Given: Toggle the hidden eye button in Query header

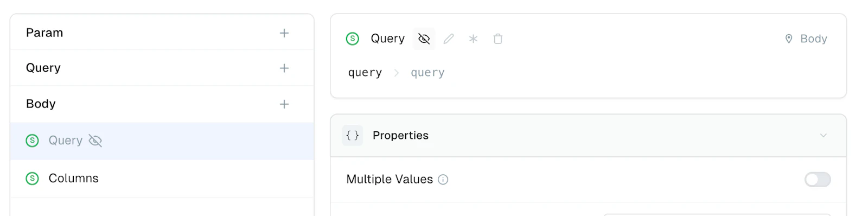Looking at the screenshot, I should tap(424, 39).
